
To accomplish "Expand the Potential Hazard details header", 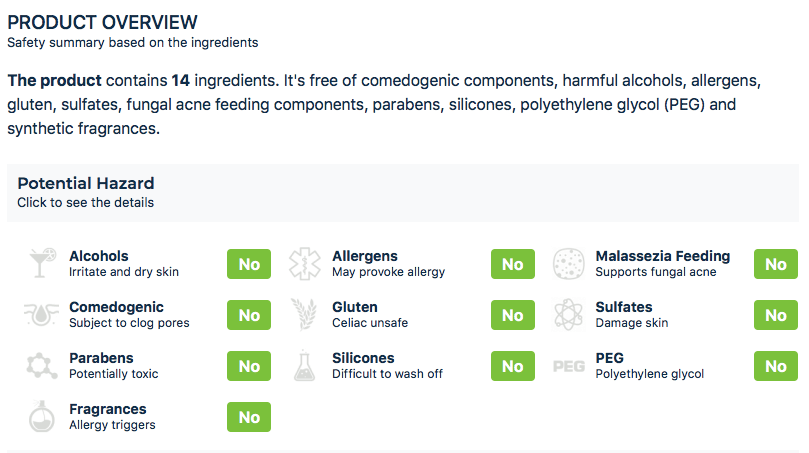I will tap(86, 184).
